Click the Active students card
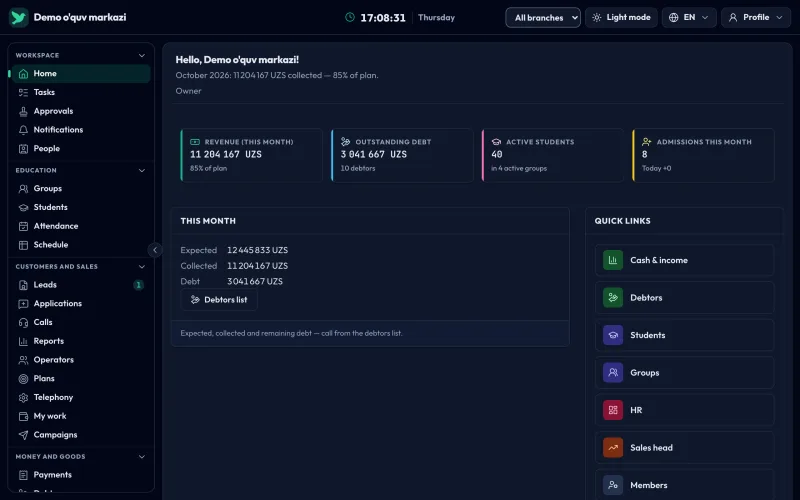Viewport: 800px width, 500px height. click(x=553, y=155)
